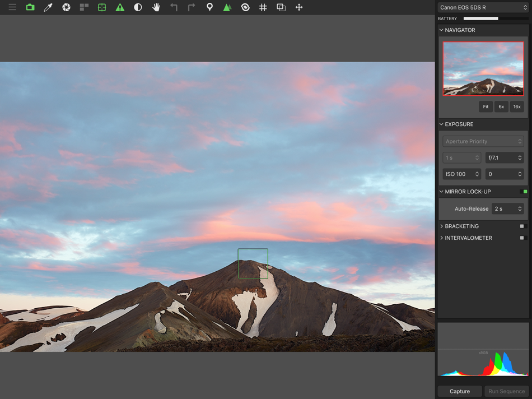Enable the Bracketing toggle

pyautogui.click(x=523, y=226)
